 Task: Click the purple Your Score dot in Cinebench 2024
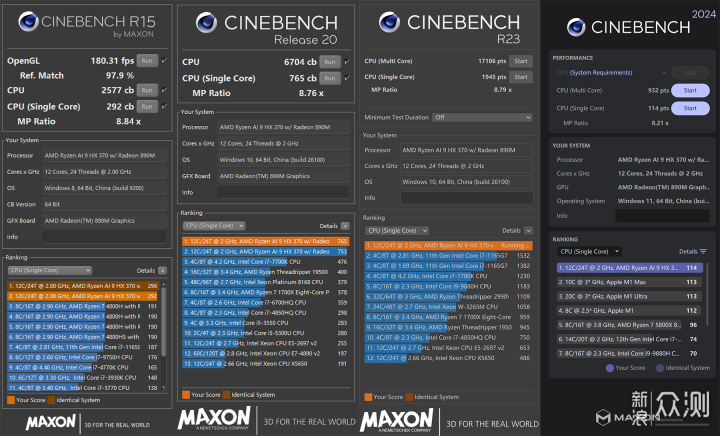click(x=610, y=368)
